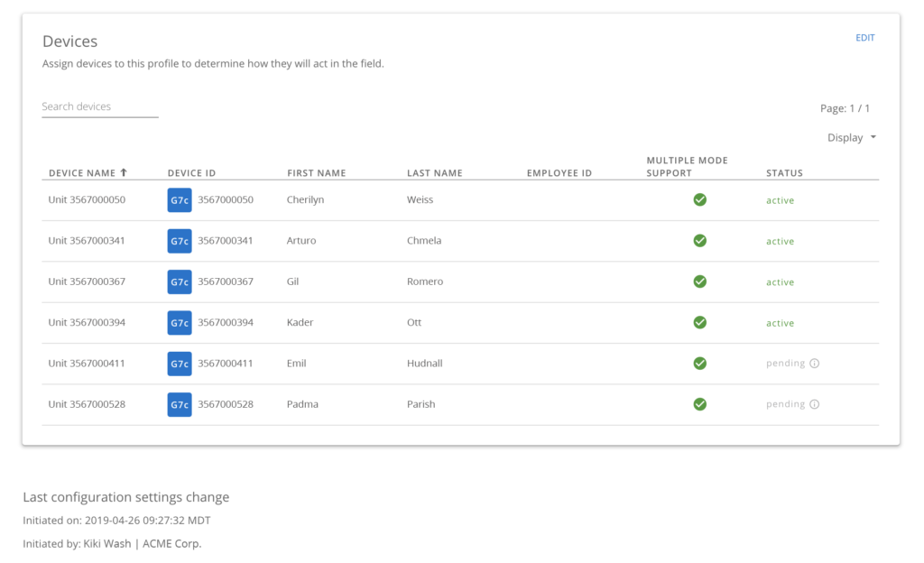
Task: Click the green checkmark for Unit 3567000367
Action: (x=699, y=281)
